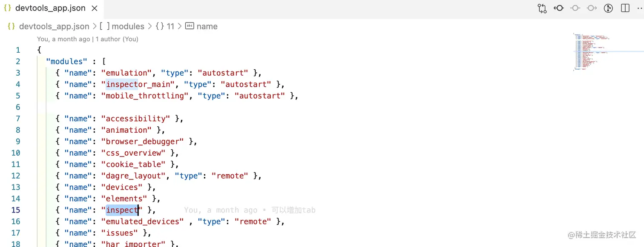Image resolution: width=644 pixels, height=247 pixels.
Task: Click the "elements" string value
Action: tap(124, 199)
